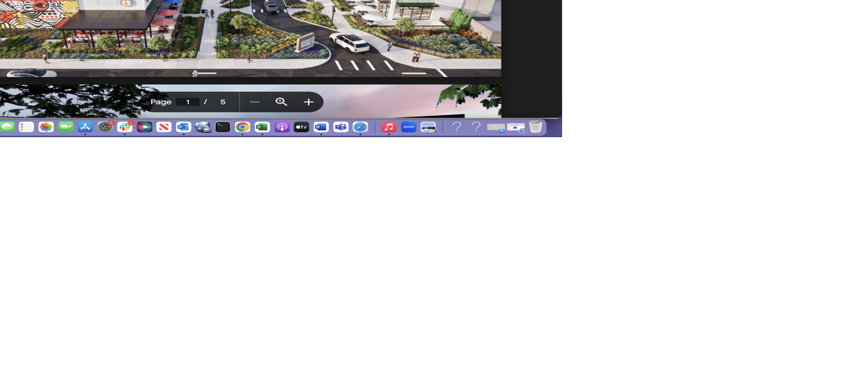Open Apple Podcasts from the Dock
The height and width of the screenshot is (392, 868).
(x=281, y=126)
